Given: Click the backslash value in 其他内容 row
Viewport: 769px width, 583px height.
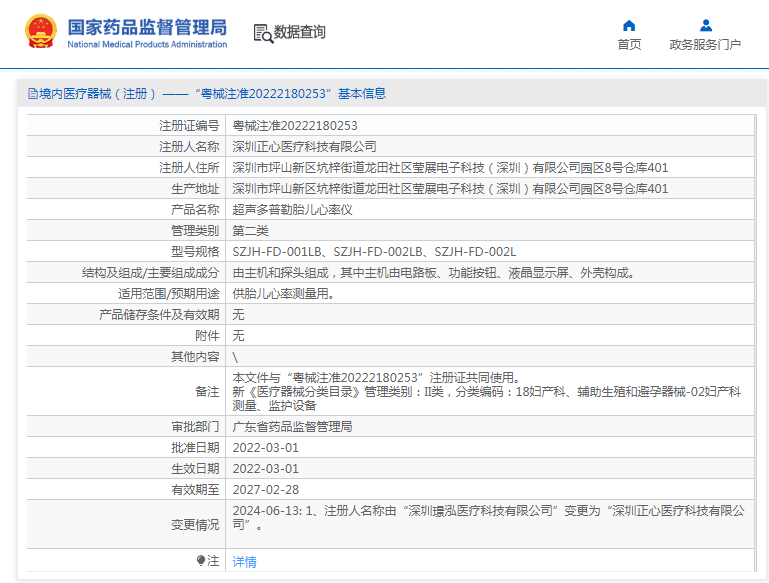Looking at the screenshot, I should [x=235, y=357].
